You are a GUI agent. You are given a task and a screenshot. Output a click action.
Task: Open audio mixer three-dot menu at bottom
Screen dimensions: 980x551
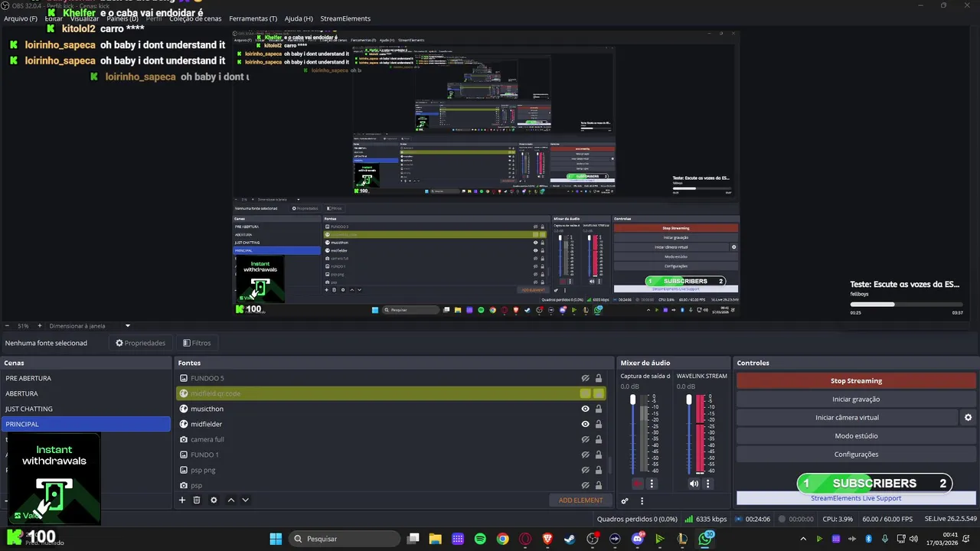tap(642, 501)
